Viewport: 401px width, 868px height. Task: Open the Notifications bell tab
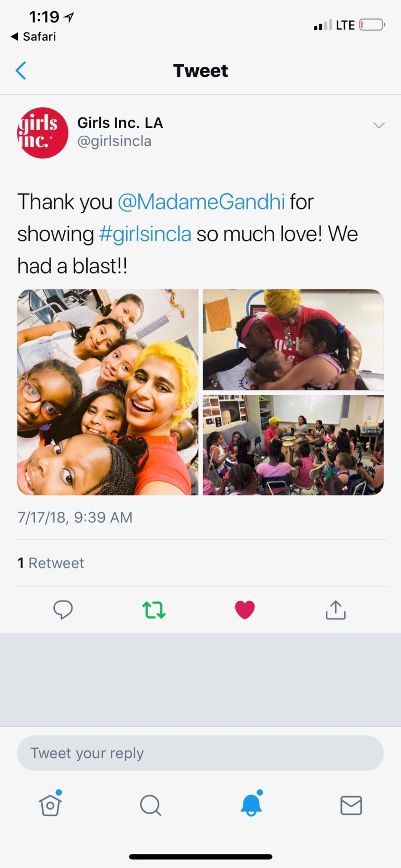(x=251, y=803)
